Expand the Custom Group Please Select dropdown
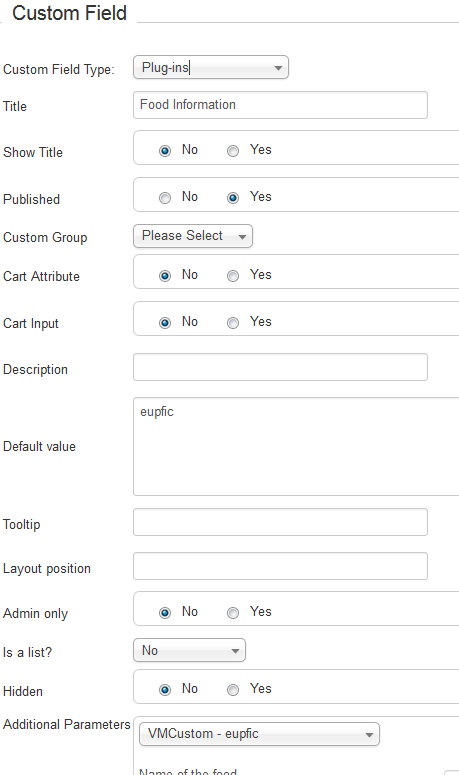Image resolution: width=459 pixels, height=775 pixels. coord(193,236)
